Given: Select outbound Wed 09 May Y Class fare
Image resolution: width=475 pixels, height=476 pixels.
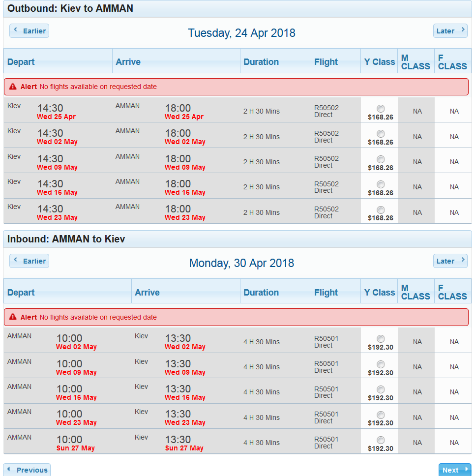Looking at the screenshot, I should pyautogui.click(x=381, y=159).
